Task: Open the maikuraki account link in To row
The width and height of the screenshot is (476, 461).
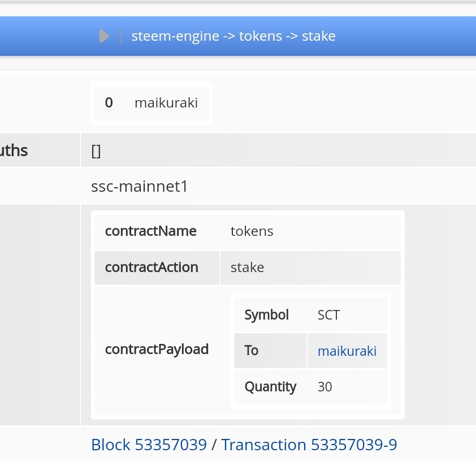Action: 347,351
